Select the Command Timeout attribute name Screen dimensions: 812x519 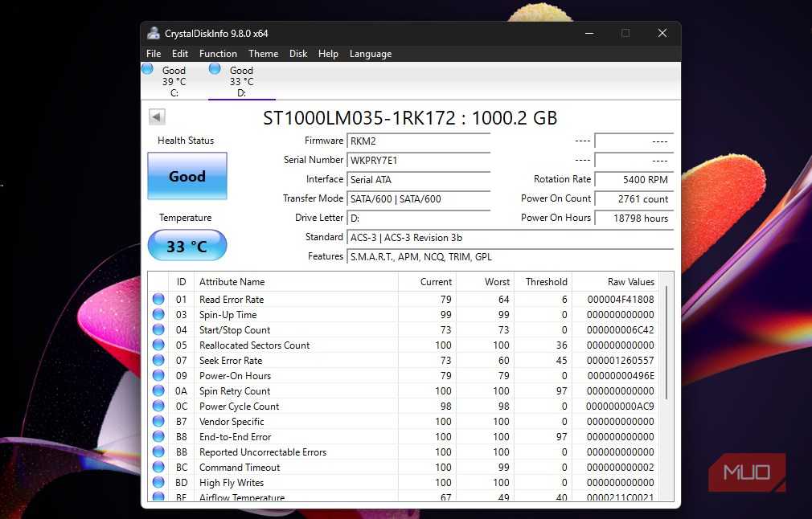click(240, 468)
